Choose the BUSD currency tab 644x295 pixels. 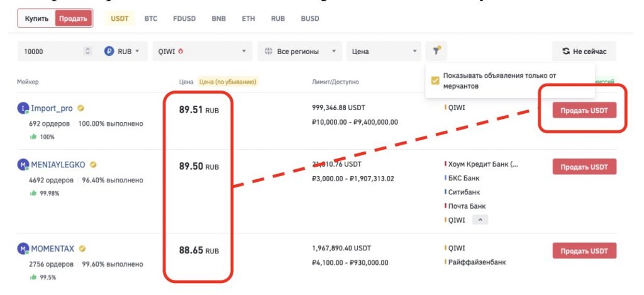(309, 18)
